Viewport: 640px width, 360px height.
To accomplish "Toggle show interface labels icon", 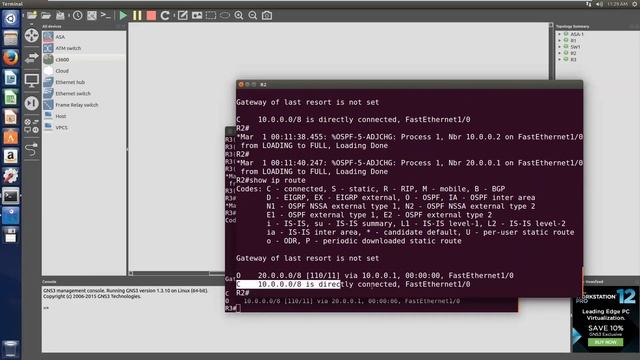I will (x=92, y=16).
